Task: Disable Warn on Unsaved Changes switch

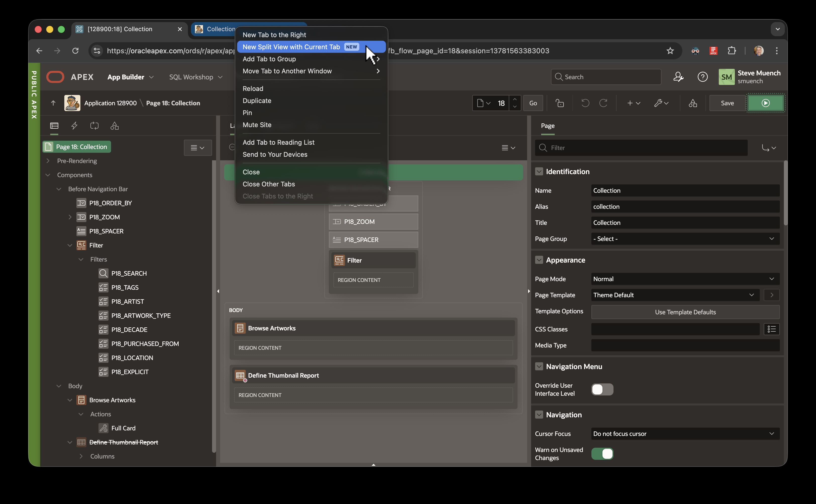Action: 602,454
